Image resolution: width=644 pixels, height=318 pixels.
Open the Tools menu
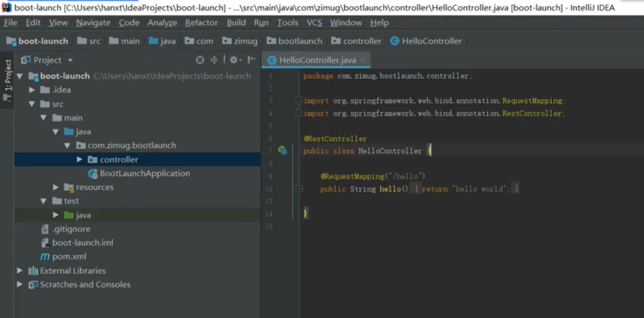click(x=288, y=23)
